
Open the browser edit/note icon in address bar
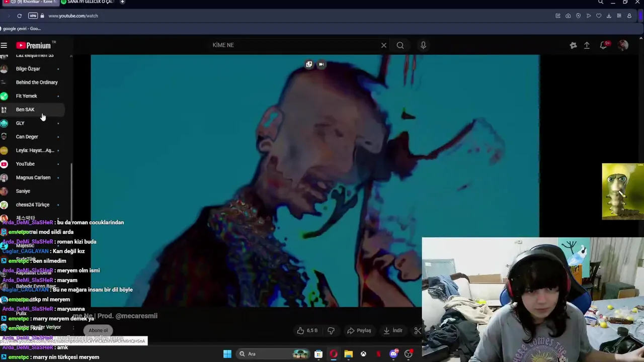click(x=558, y=16)
